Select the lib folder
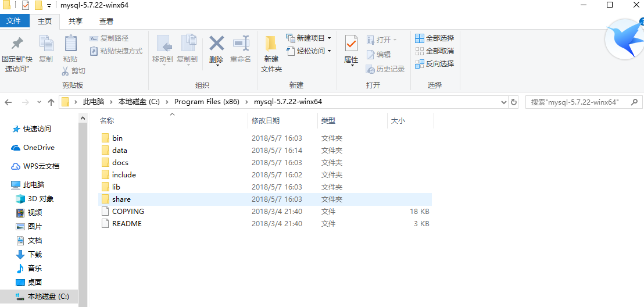 pyautogui.click(x=265, y=187)
